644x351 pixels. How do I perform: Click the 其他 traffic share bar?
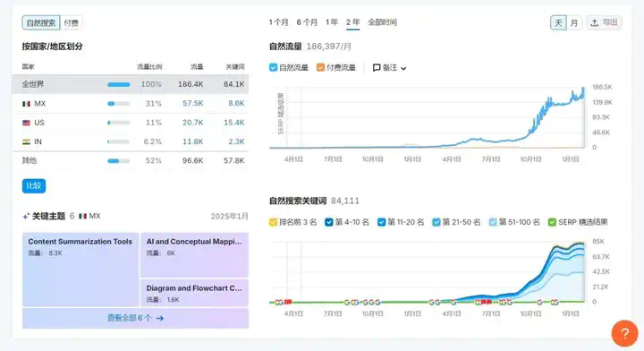pyautogui.click(x=119, y=160)
